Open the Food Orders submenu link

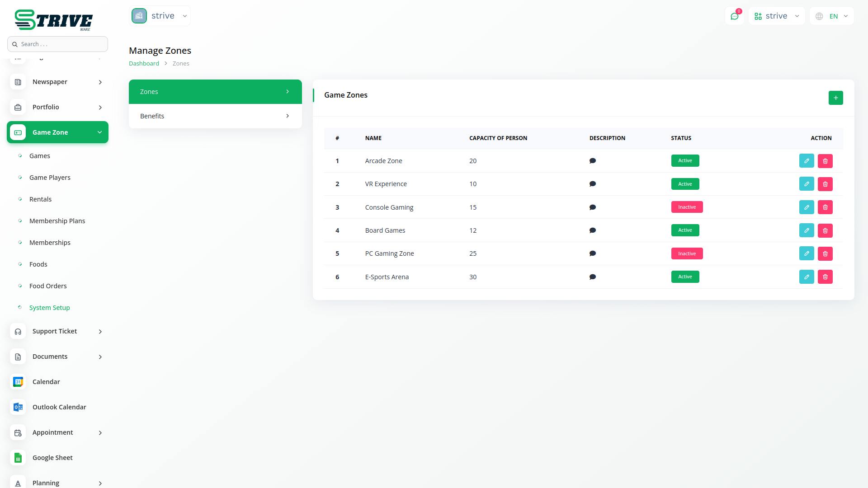tap(48, 286)
